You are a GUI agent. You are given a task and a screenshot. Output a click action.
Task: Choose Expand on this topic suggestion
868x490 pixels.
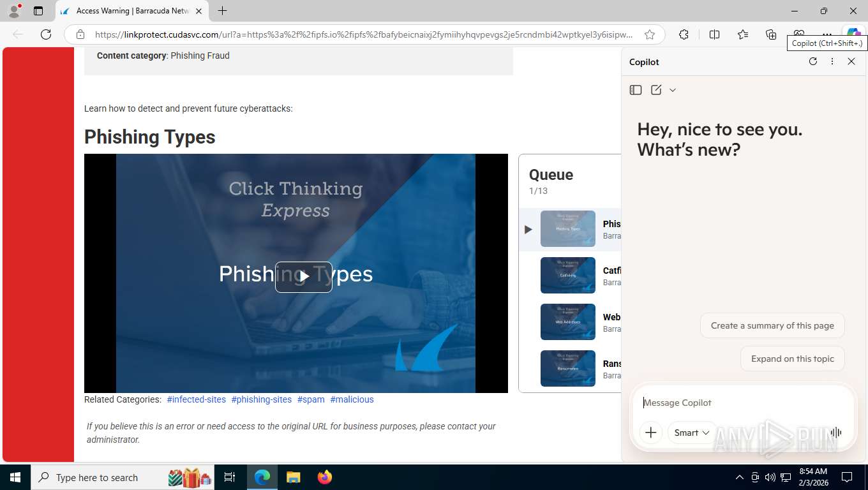coord(792,359)
